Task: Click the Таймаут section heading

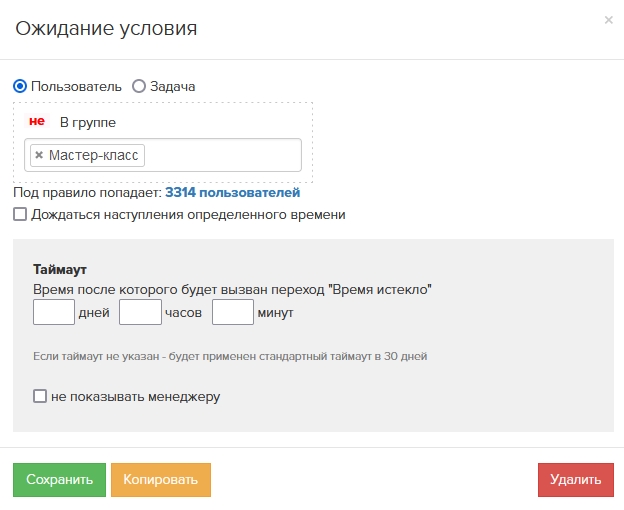Action: [60, 270]
